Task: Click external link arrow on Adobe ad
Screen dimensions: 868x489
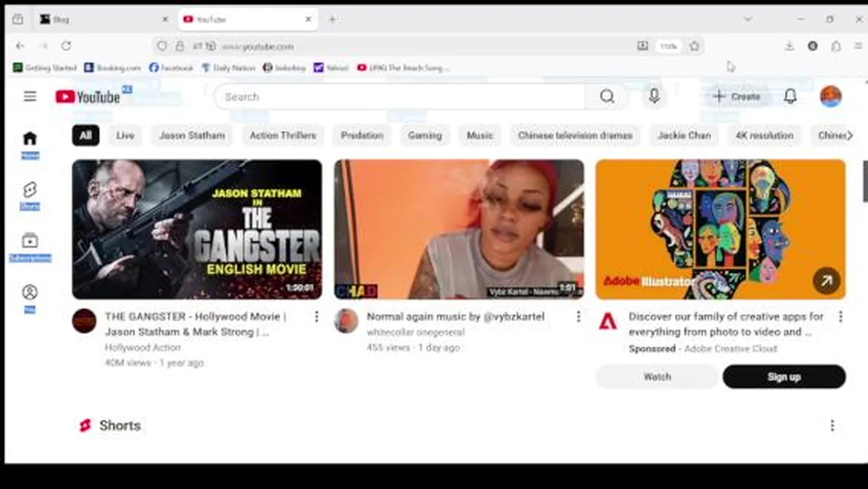Action: pos(827,280)
